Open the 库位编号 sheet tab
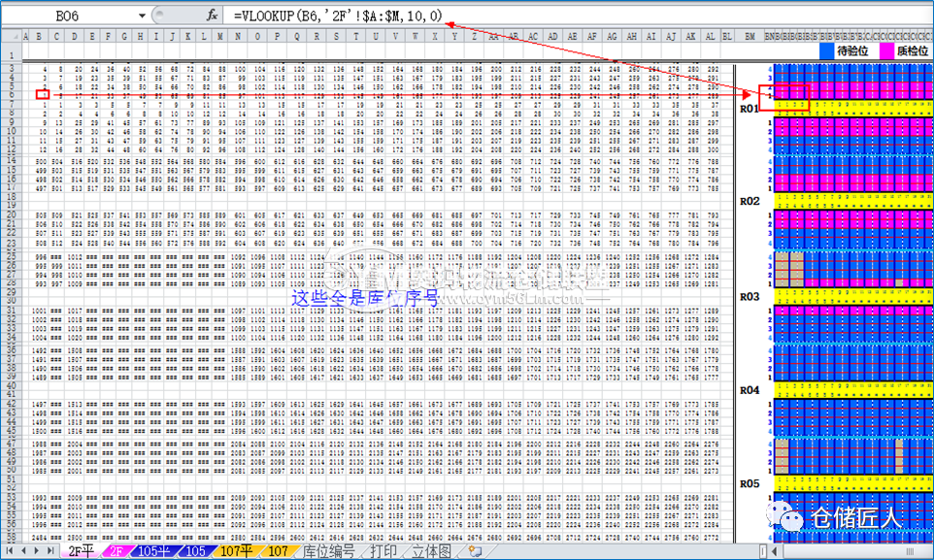934x560 pixels. (x=329, y=551)
